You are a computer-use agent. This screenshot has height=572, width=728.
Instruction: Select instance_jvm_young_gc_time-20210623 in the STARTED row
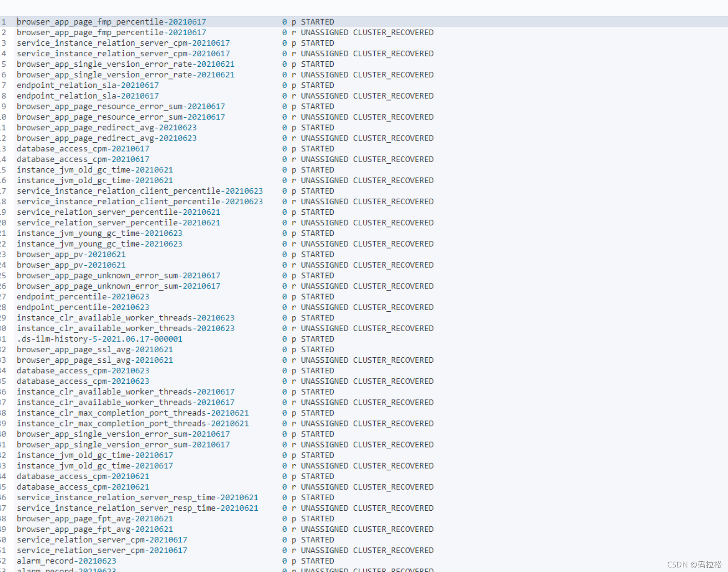[99, 233]
